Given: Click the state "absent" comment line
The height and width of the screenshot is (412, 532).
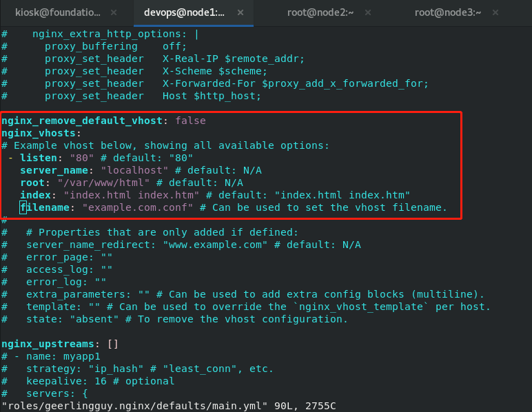Looking at the screenshot, I should [175, 319].
